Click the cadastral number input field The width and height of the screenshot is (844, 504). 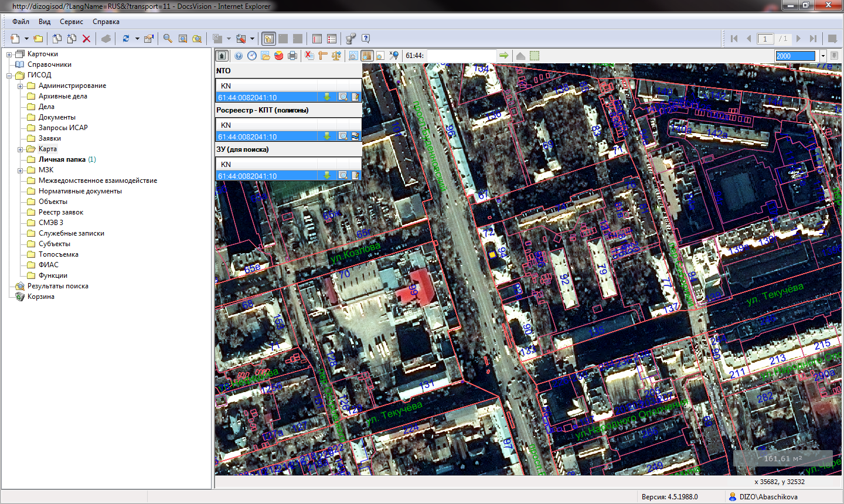pyautogui.click(x=461, y=56)
